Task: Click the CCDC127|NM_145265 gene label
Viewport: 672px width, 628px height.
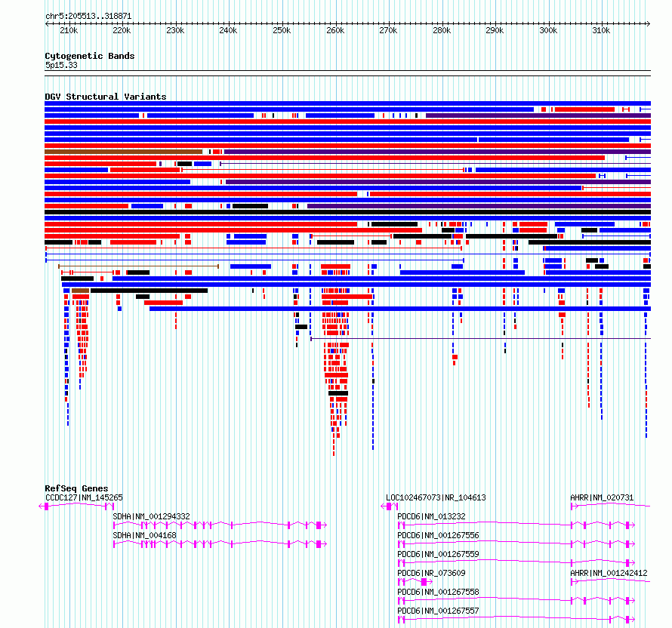Action: (x=84, y=497)
